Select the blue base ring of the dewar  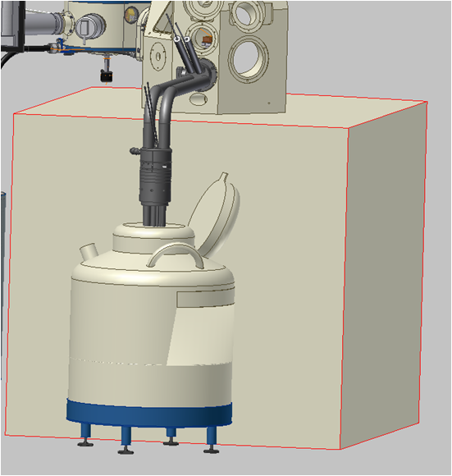click(149, 414)
